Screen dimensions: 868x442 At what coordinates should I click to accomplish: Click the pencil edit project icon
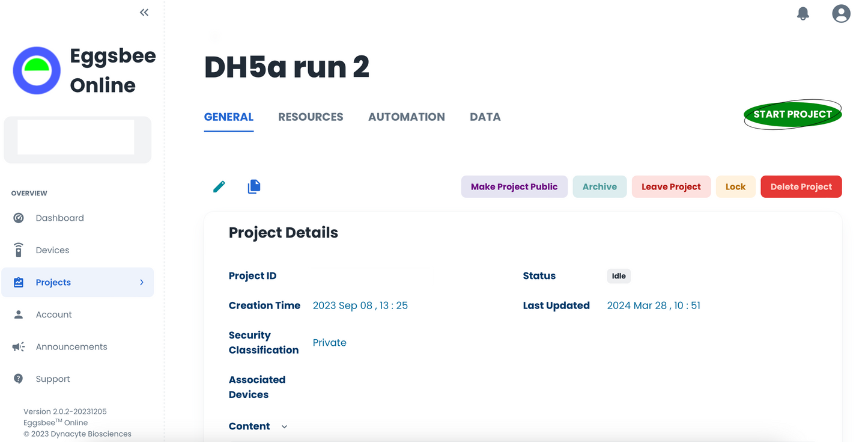coord(219,187)
